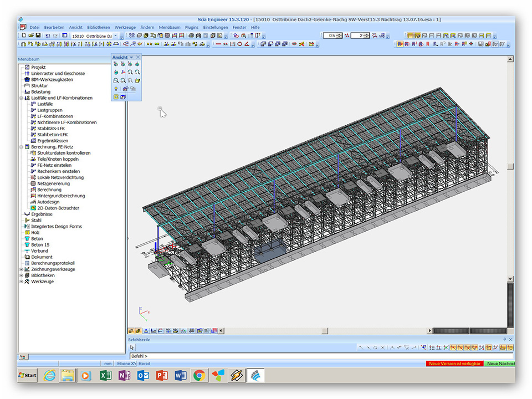Click the Save project icon in toolbar
532x399 pixels.
pyautogui.click(x=38, y=35)
